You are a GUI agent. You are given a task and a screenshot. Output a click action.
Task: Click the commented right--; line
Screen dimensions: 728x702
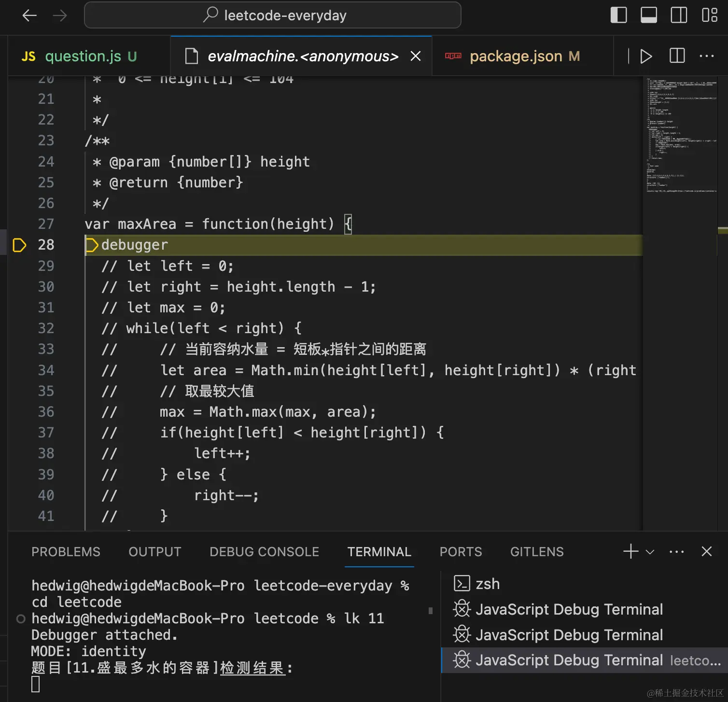pos(226,495)
